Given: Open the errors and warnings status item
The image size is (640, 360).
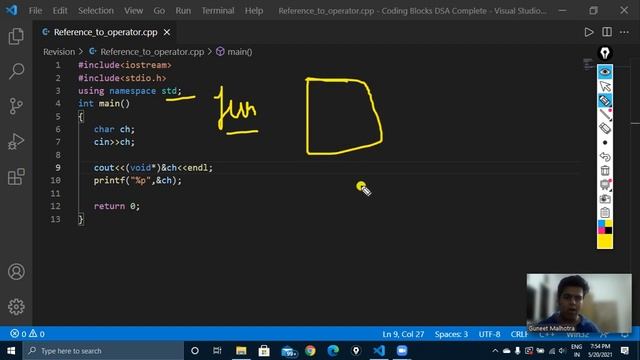Looking at the screenshot, I should pos(27,334).
